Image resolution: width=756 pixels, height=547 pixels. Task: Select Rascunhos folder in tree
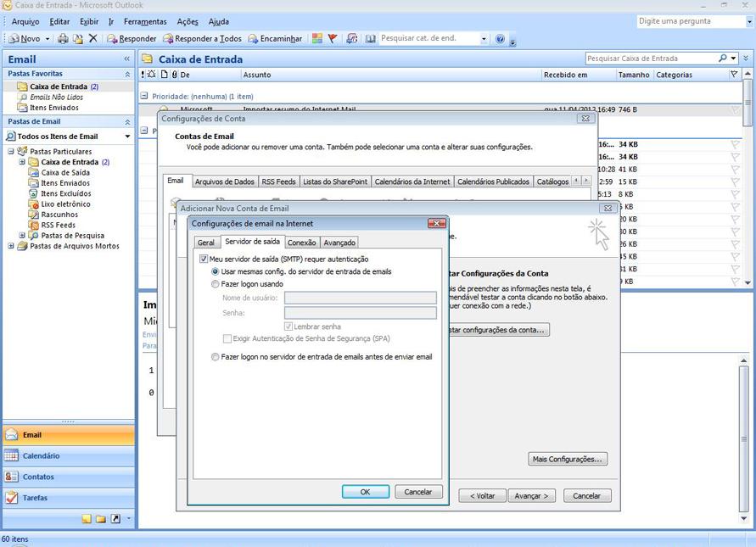click(x=59, y=215)
